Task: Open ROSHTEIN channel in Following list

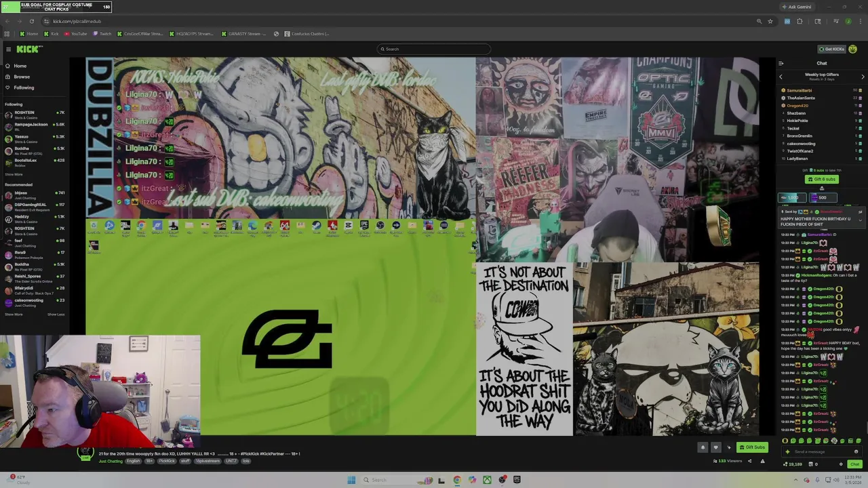Action: (34, 115)
